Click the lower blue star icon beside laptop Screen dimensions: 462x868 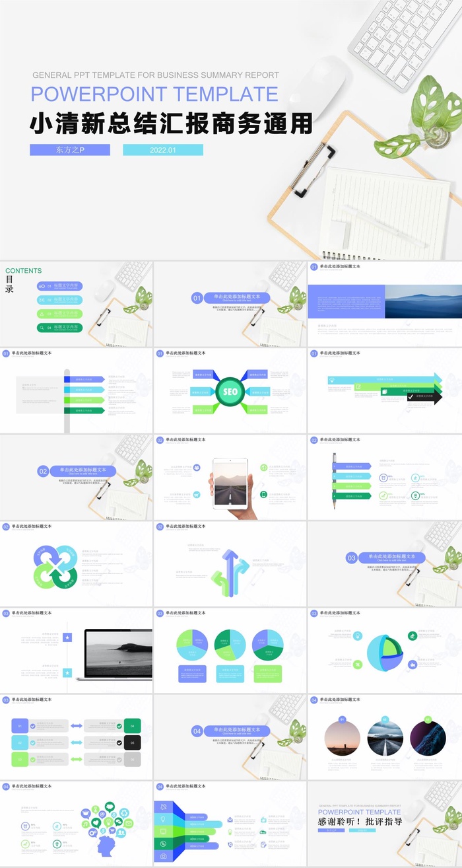coord(67,672)
